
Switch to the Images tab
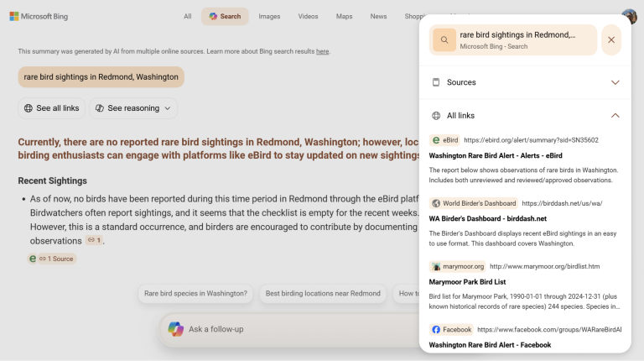pyautogui.click(x=269, y=17)
